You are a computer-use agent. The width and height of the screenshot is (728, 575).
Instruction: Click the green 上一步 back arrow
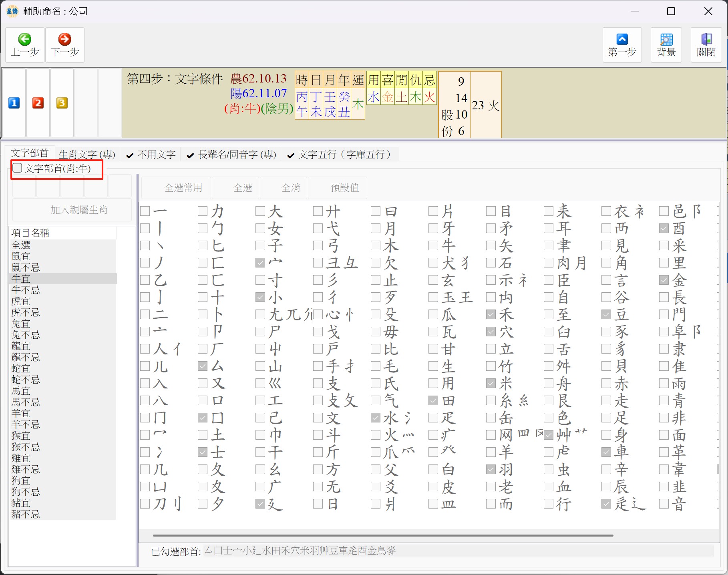pos(25,40)
